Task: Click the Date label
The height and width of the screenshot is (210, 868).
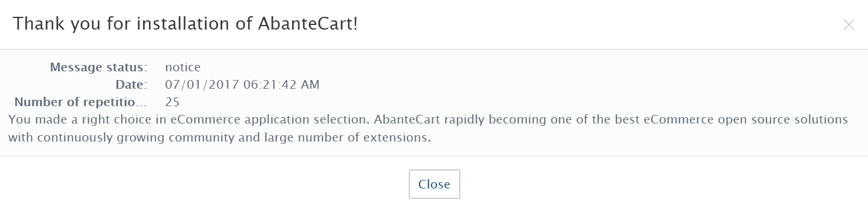Action: (x=132, y=85)
